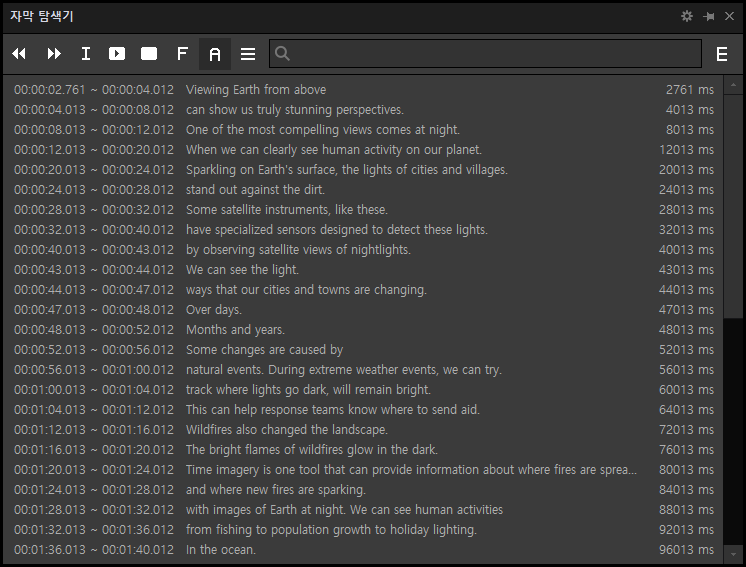Select 'by observing satellite views of nightlights.'

click(x=298, y=250)
